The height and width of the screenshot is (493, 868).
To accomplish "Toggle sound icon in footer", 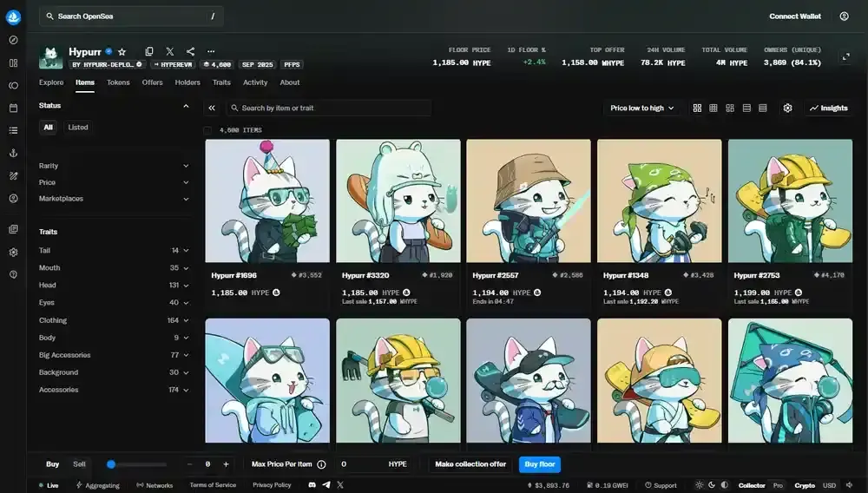I will (x=849, y=484).
